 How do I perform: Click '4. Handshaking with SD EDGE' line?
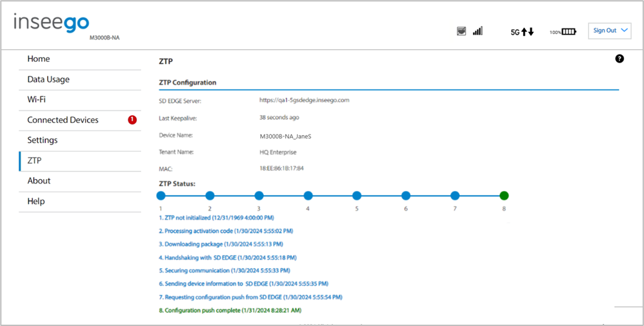[227, 257]
